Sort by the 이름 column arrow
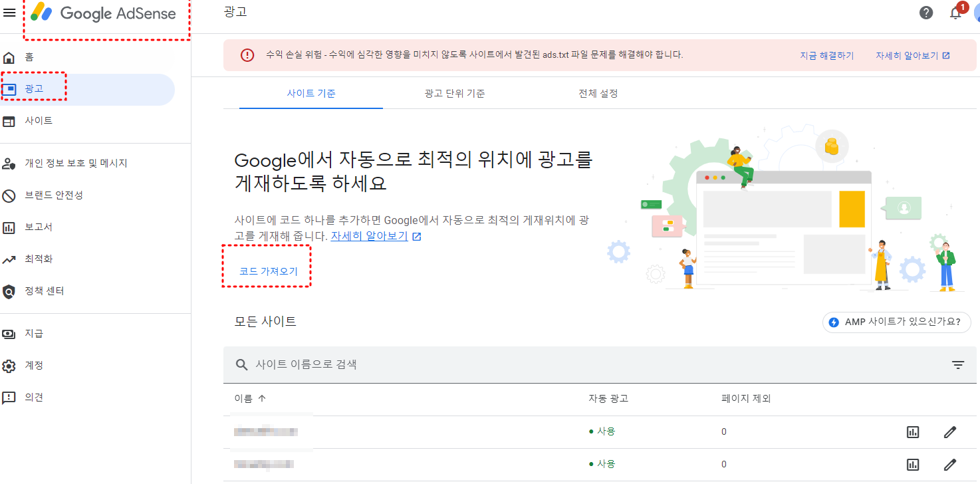The width and height of the screenshot is (980, 484). 261,398
